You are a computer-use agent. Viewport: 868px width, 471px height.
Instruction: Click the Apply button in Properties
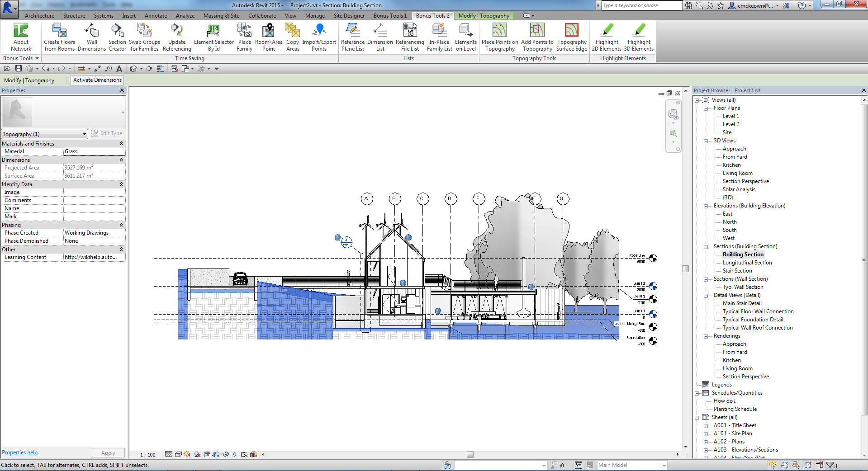tap(108, 452)
